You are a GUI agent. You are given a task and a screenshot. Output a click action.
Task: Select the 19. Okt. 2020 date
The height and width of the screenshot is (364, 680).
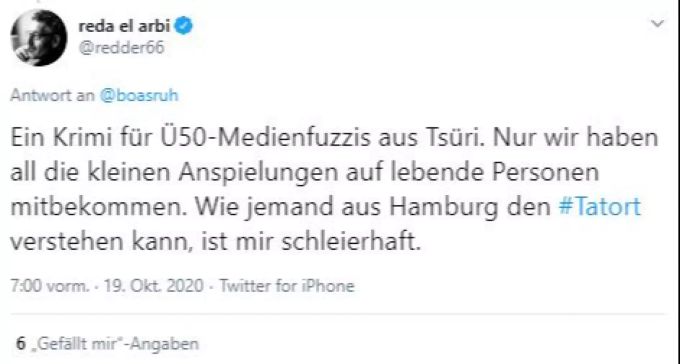point(153,285)
